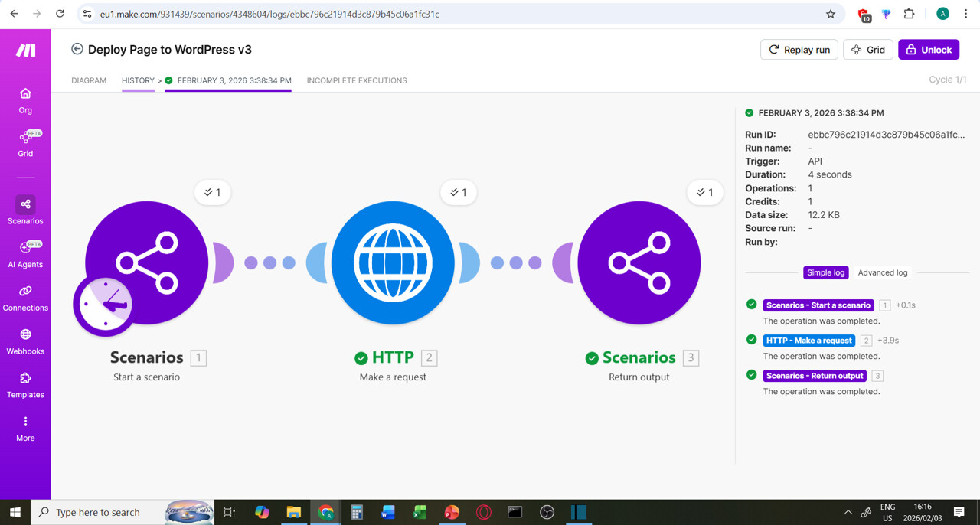Click module number 3 badge in log
The height and width of the screenshot is (525, 980).
tap(877, 376)
